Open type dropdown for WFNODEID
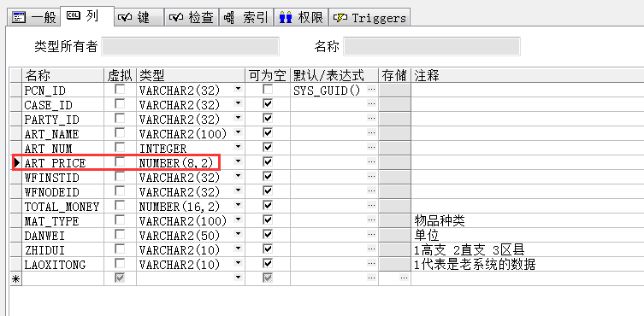The image size is (644, 316). [x=239, y=190]
